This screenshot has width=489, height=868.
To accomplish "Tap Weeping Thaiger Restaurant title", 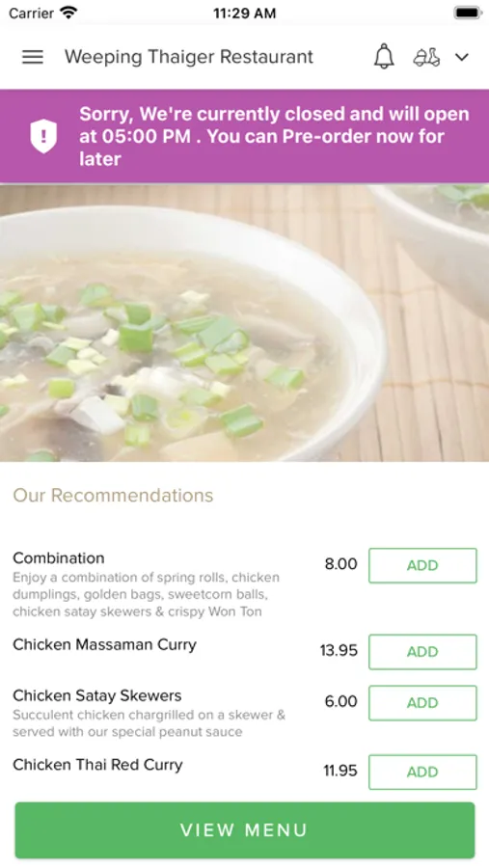I will [x=189, y=57].
